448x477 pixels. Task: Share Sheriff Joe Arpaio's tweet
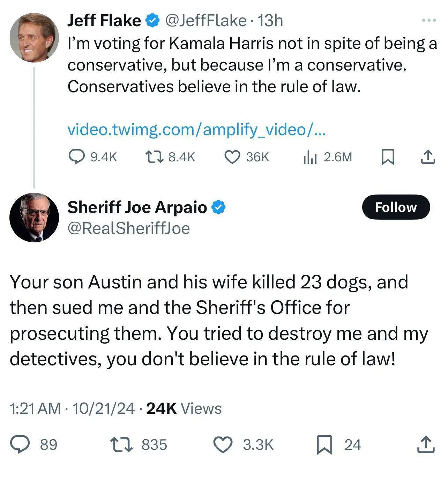click(426, 445)
